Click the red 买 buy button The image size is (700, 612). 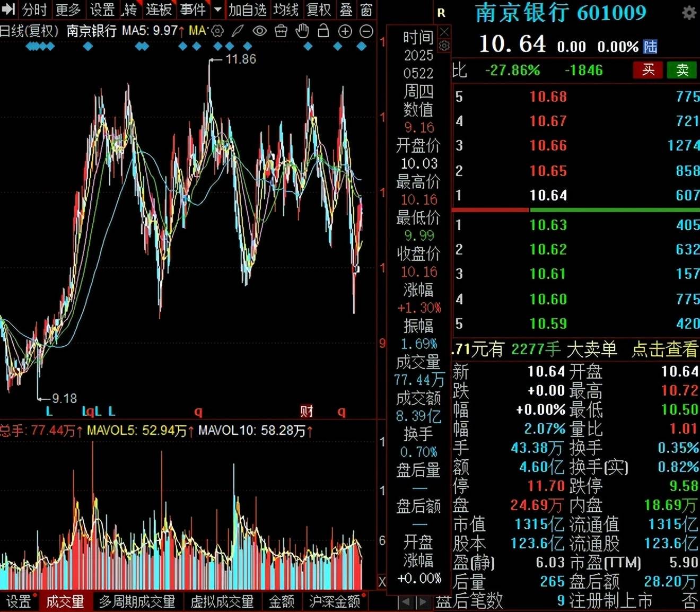648,70
